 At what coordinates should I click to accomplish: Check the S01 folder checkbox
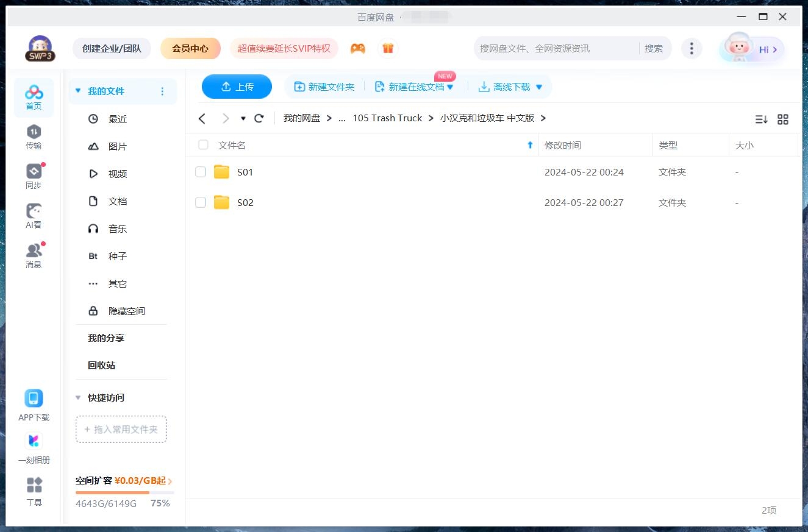point(201,172)
